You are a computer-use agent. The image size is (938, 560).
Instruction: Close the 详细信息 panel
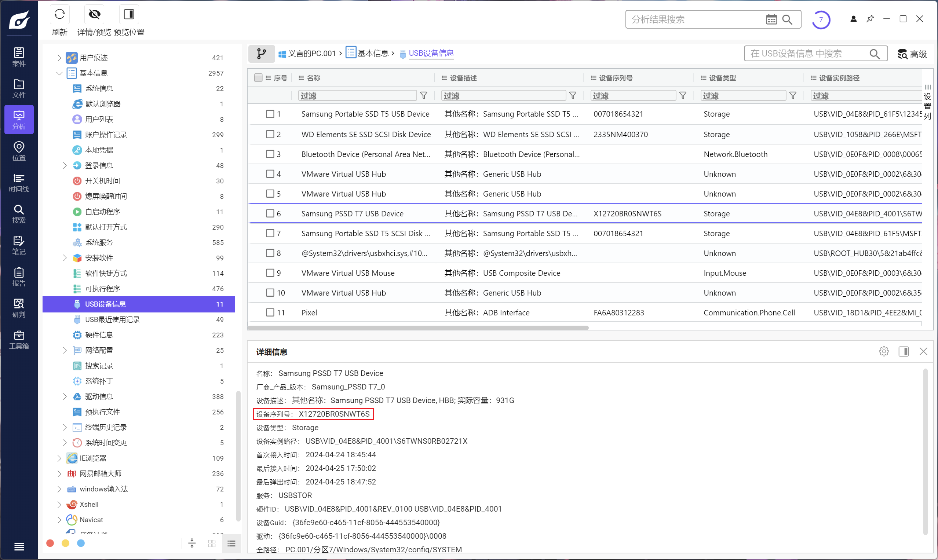coord(923,351)
